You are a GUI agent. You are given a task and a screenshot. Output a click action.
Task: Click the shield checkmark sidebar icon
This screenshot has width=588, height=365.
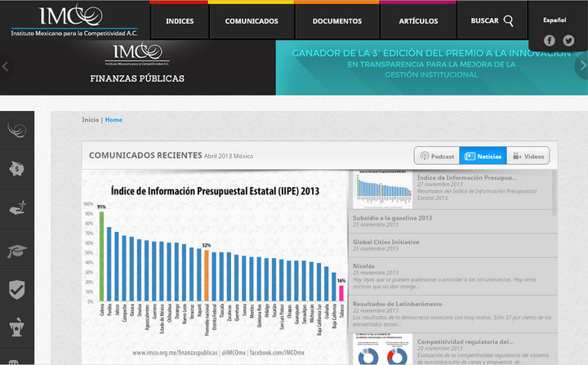[x=16, y=289]
